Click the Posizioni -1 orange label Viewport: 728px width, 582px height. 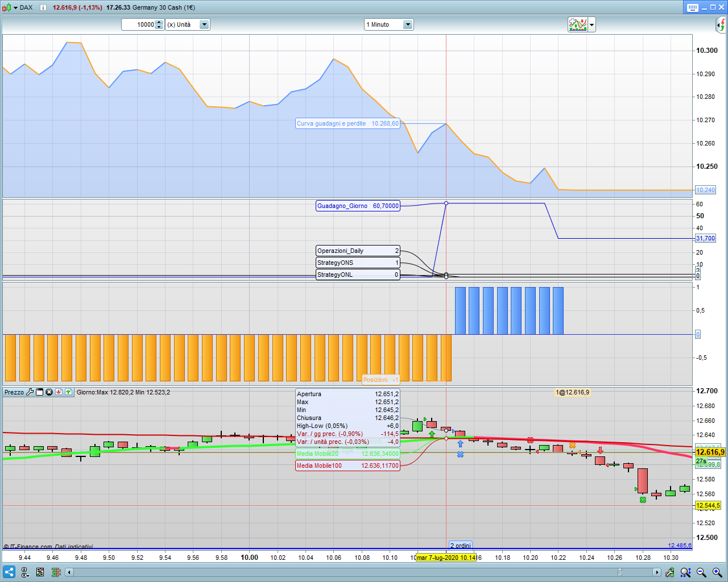coord(381,380)
